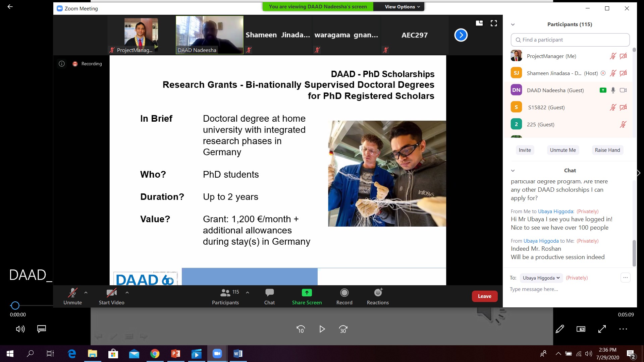
Task: Click the Record button
Action: pos(344,296)
